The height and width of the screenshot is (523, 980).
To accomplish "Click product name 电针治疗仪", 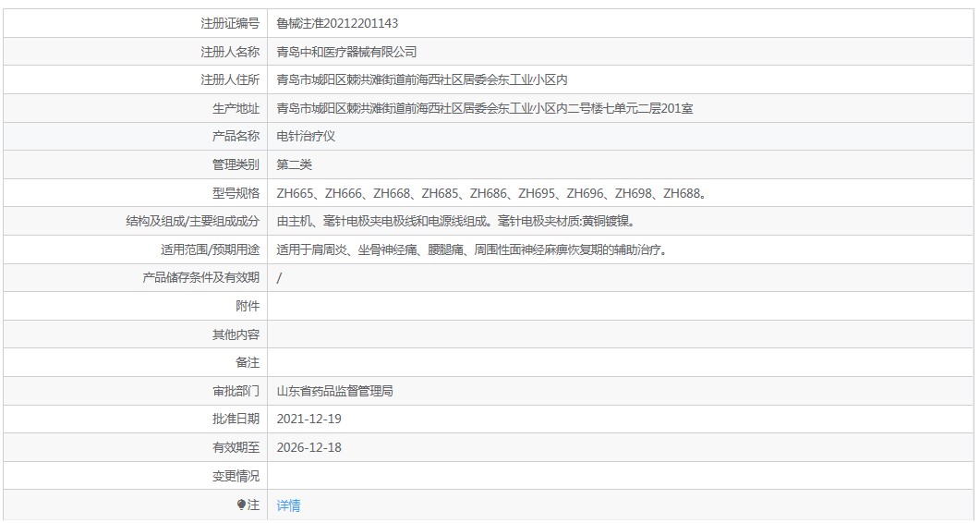I will [x=306, y=136].
